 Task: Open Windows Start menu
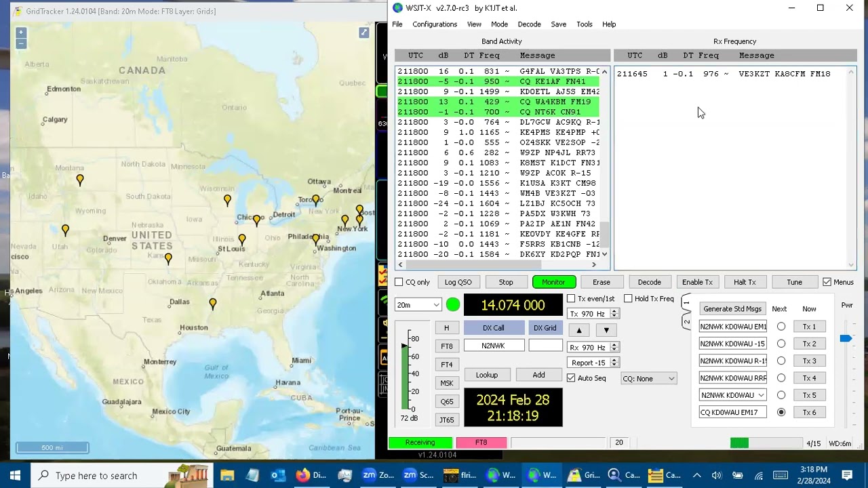tap(15, 475)
